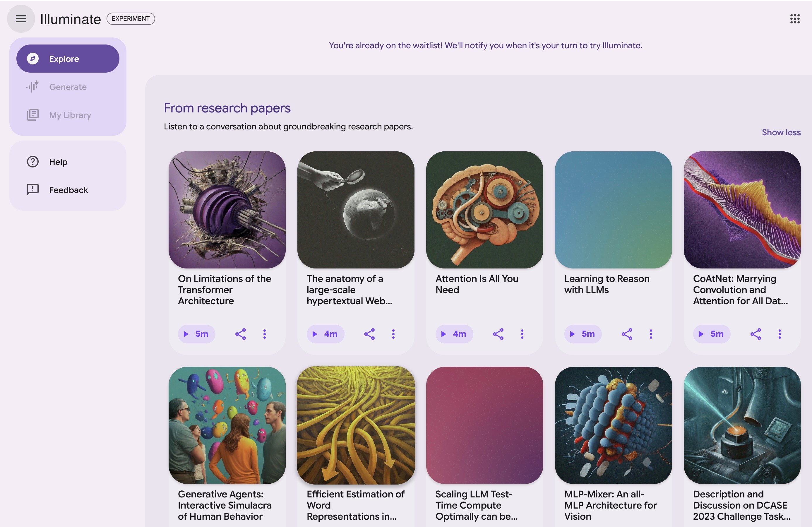Share the 'Attention Is All You Need' audio
Image resolution: width=812 pixels, height=527 pixels.
pyautogui.click(x=498, y=334)
